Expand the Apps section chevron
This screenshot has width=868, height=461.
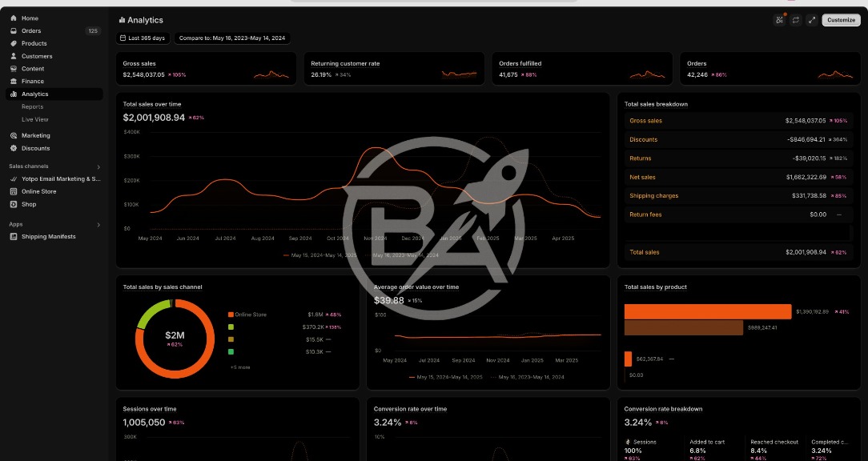98,225
